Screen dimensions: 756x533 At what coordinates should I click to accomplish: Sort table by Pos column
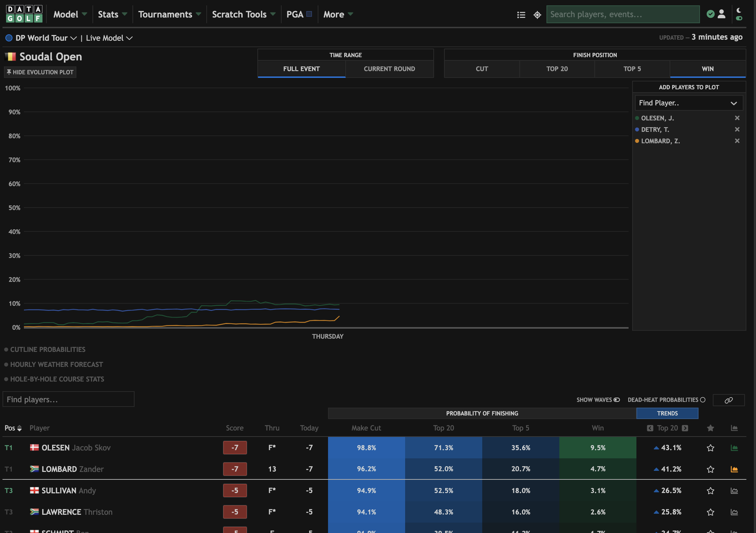pyautogui.click(x=13, y=428)
